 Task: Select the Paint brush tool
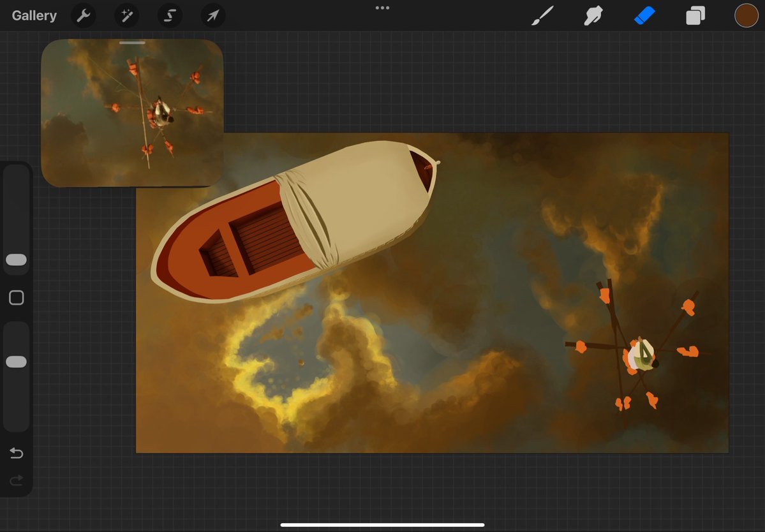click(542, 15)
